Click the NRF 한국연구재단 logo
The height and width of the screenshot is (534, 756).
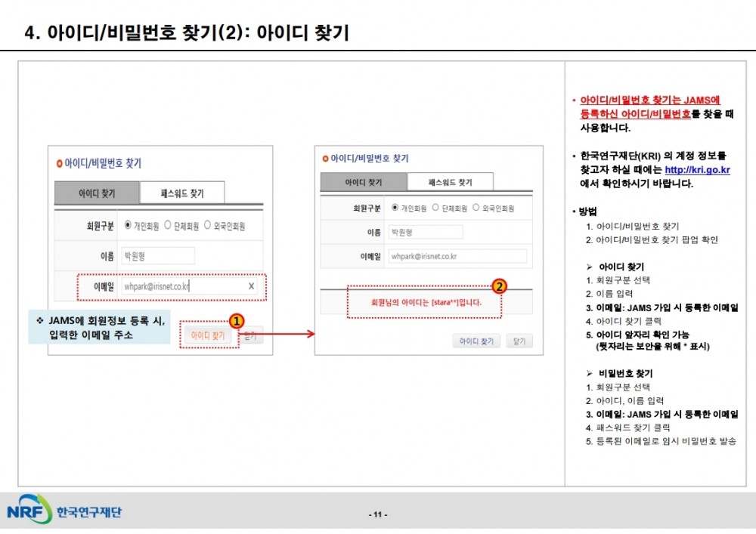point(64,510)
